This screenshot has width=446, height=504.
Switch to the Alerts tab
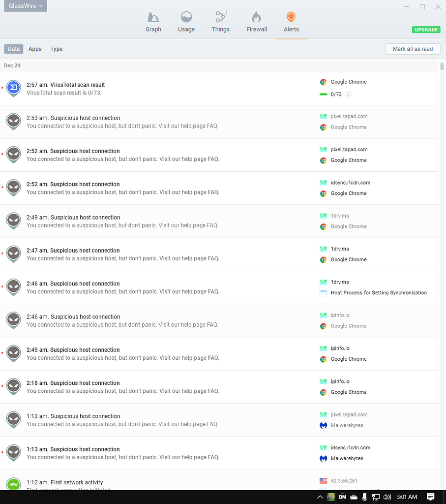coord(291,22)
